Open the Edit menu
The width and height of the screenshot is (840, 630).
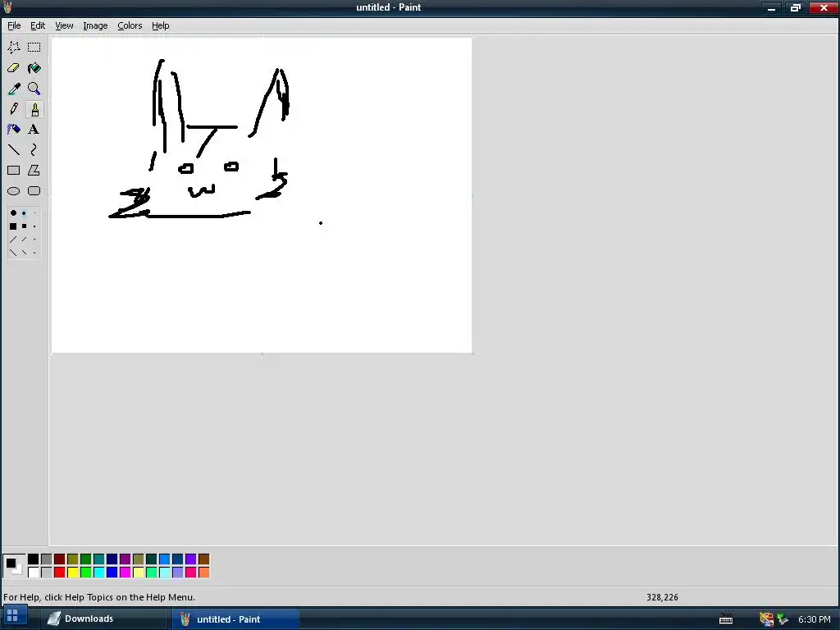[38, 25]
